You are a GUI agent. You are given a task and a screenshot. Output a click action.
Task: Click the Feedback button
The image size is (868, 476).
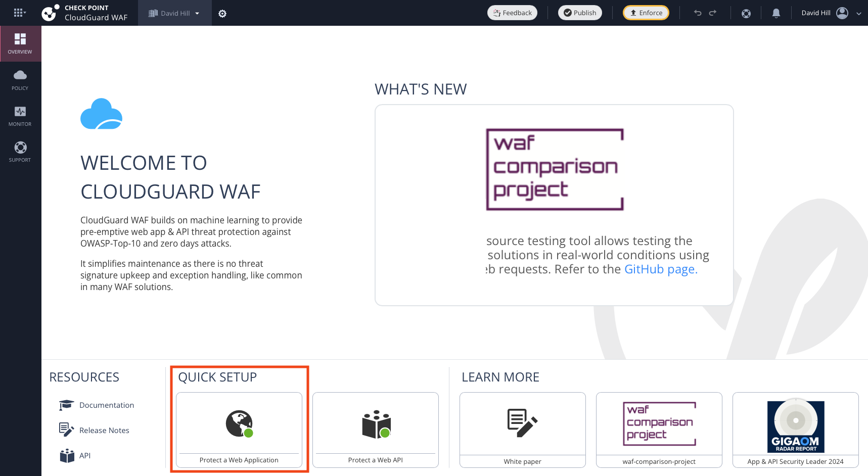click(x=512, y=13)
